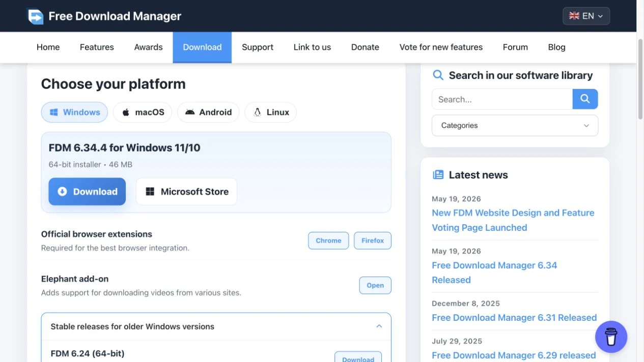The height and width of the screenshot is (362, 644).
Task: Go to the Forum
Action: (x=515, y=47)
